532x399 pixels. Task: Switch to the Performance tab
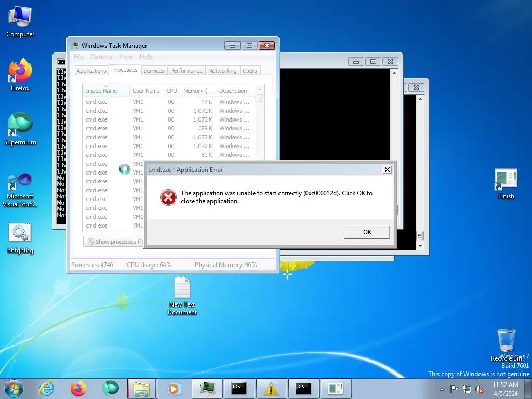(187, 71)
